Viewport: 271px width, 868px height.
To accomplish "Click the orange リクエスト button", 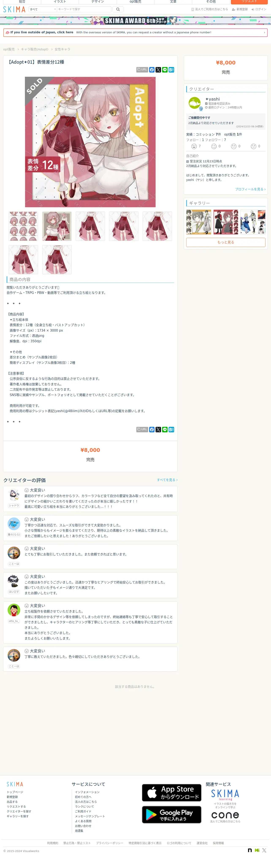I will (x=249, y=2).
